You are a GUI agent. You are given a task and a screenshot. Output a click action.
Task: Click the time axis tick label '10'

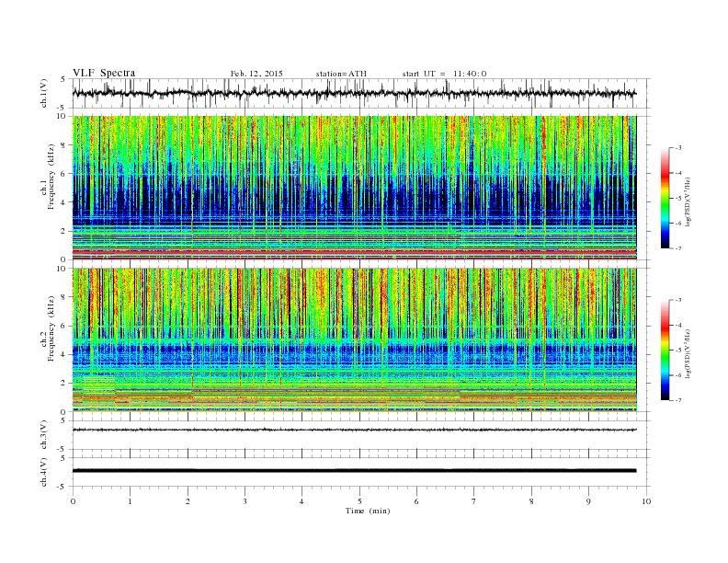(x=646, y=501)
